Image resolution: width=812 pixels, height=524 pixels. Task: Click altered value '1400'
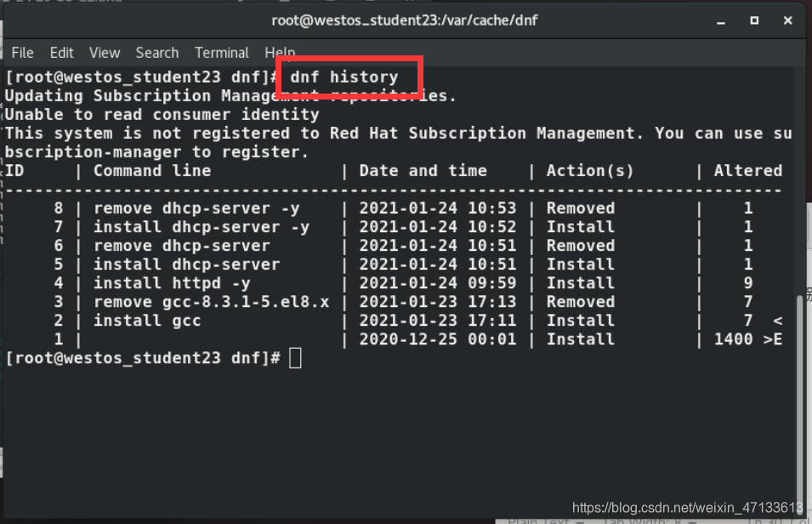pos(733,339)
